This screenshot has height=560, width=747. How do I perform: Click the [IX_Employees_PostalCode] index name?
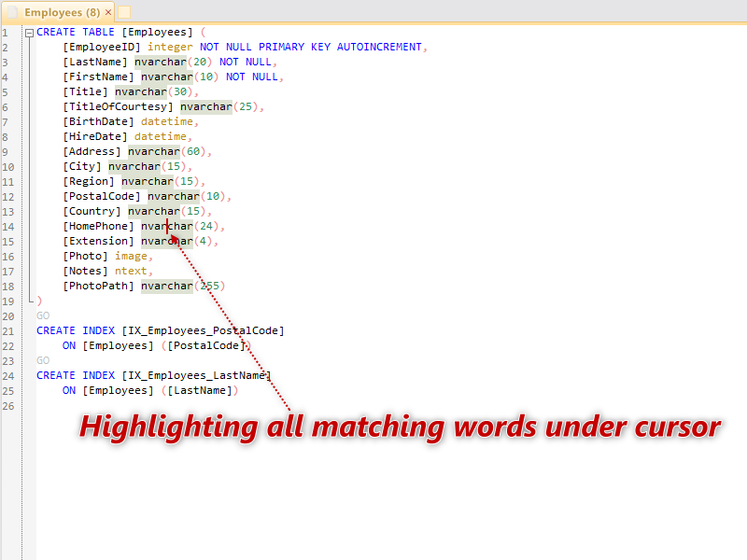(203, 330)
